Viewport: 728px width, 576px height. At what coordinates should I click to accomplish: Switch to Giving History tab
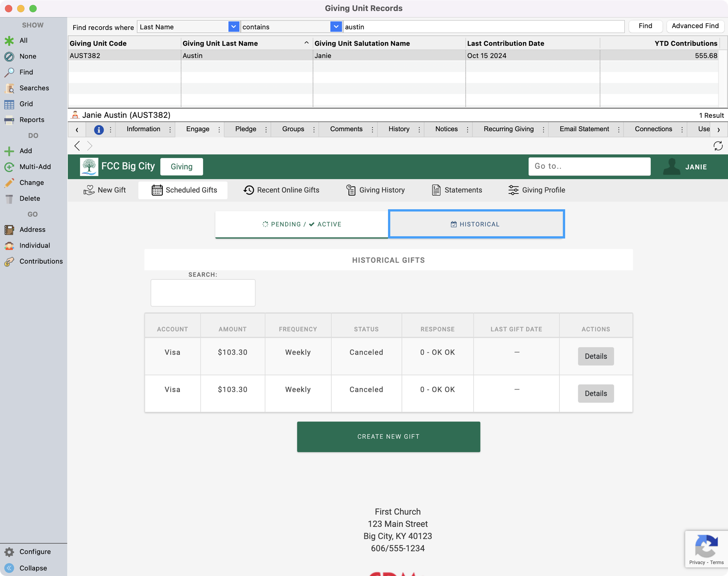click(375, 190)
